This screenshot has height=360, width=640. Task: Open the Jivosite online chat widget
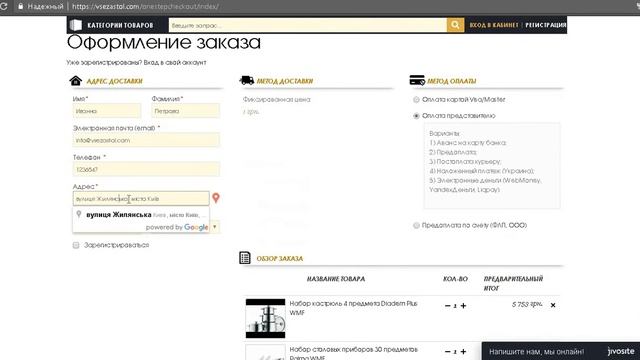[x=561, y=351]
